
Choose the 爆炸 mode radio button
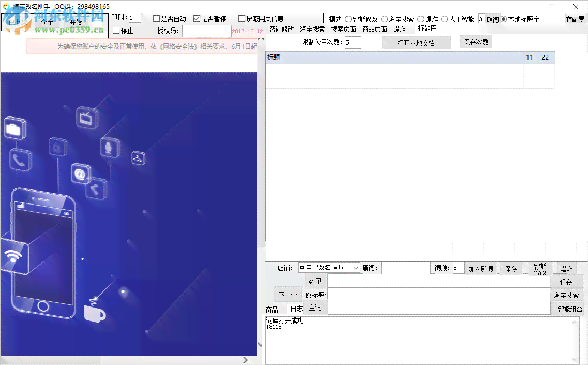(421, 19)
